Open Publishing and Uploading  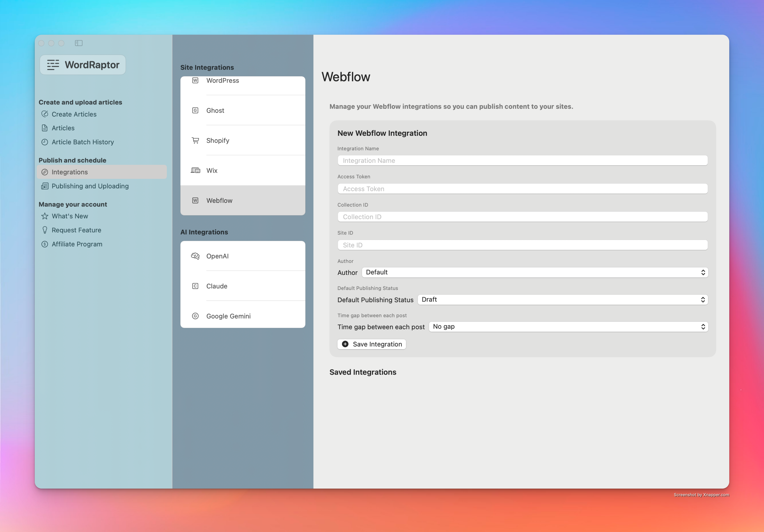pos(102,186)
